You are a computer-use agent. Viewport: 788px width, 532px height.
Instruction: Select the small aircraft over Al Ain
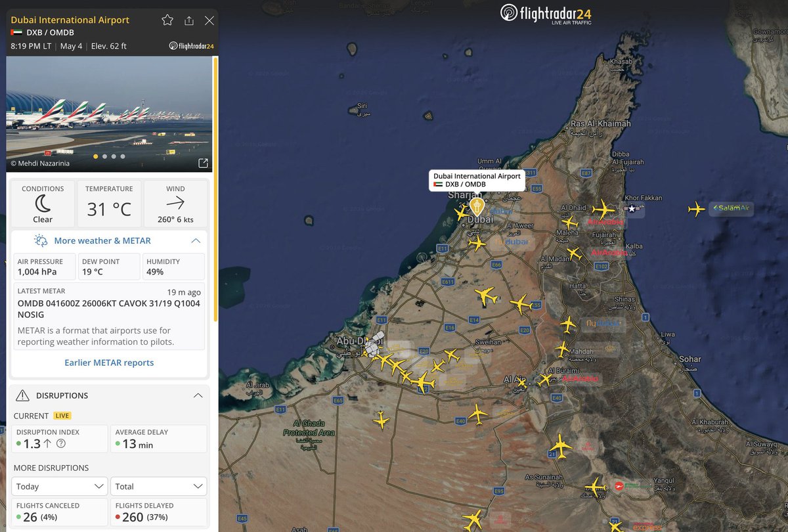point(522,382)
